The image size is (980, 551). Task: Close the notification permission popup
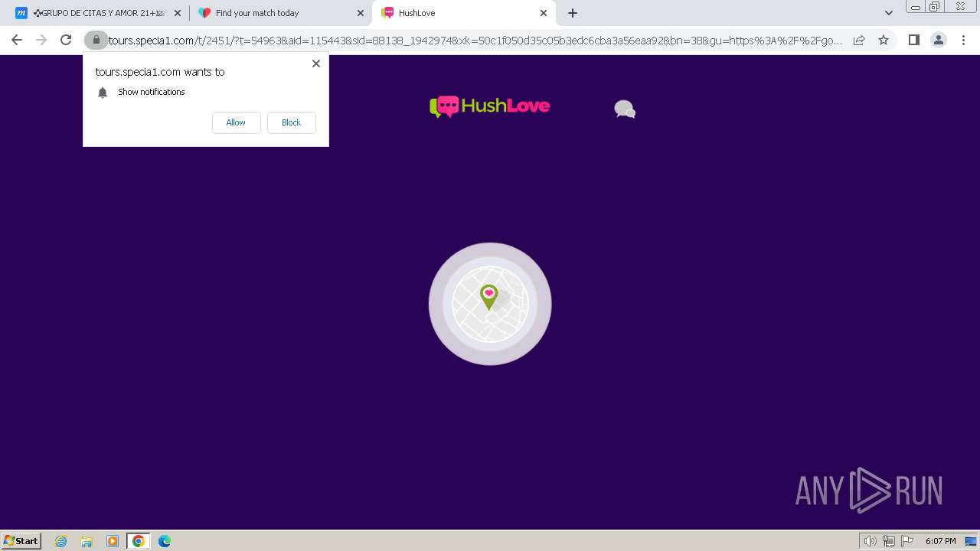click(315, 64)
